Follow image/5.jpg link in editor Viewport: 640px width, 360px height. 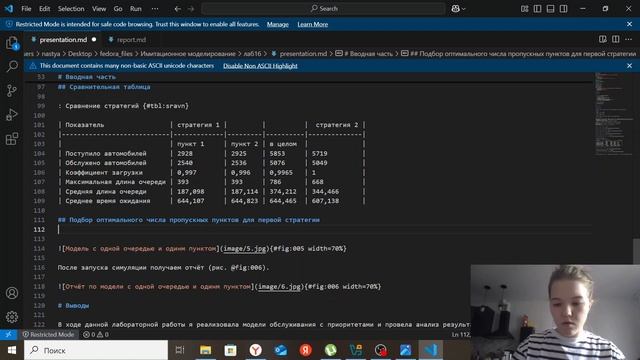click(x=244, y=248)
